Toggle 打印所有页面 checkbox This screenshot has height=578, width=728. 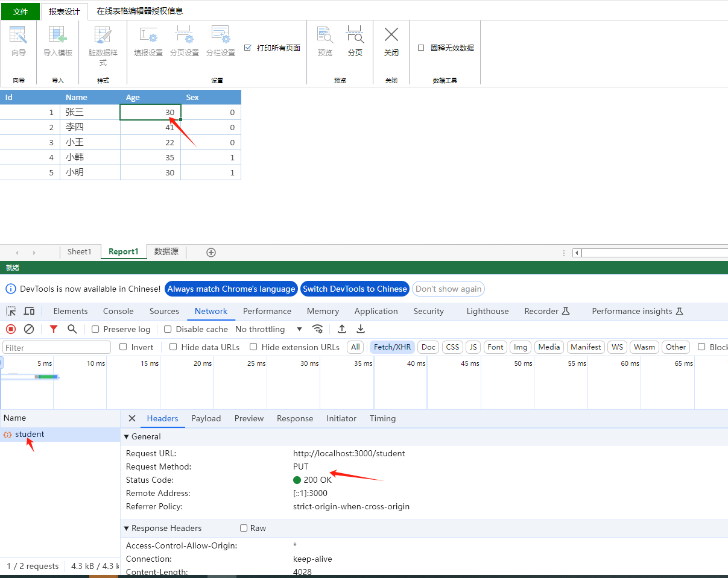pyautogui.click(x=248, y=48)
